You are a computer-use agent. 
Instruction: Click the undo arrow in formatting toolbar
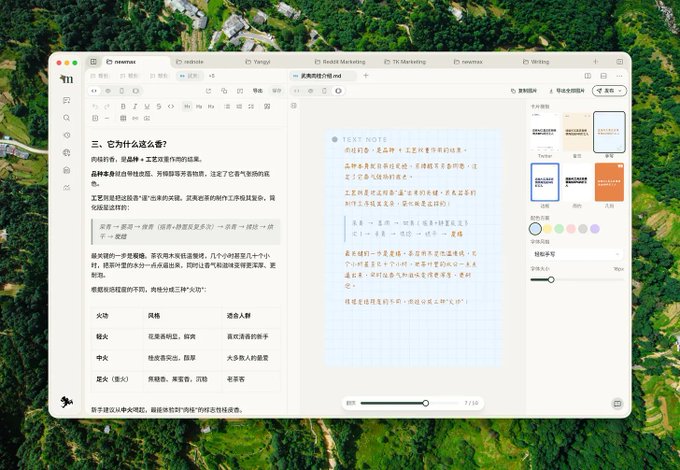95,106
